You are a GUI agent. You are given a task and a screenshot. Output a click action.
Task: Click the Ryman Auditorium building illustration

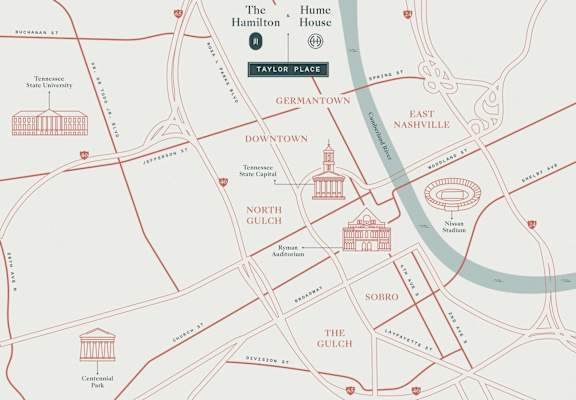click(x=367, y=230)
